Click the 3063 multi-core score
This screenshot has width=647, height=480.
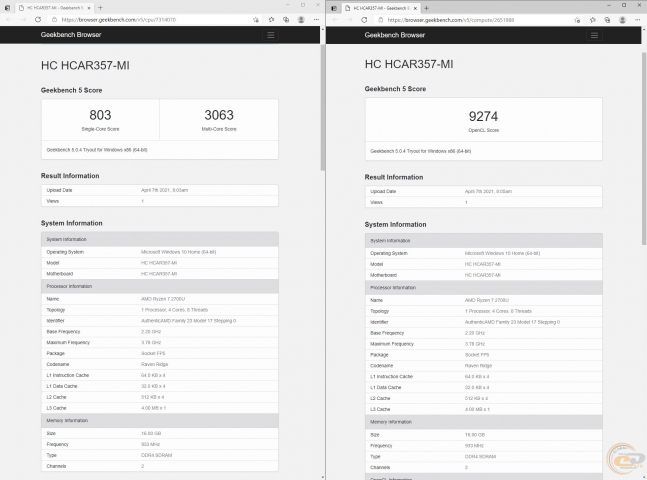coord(219,115)
